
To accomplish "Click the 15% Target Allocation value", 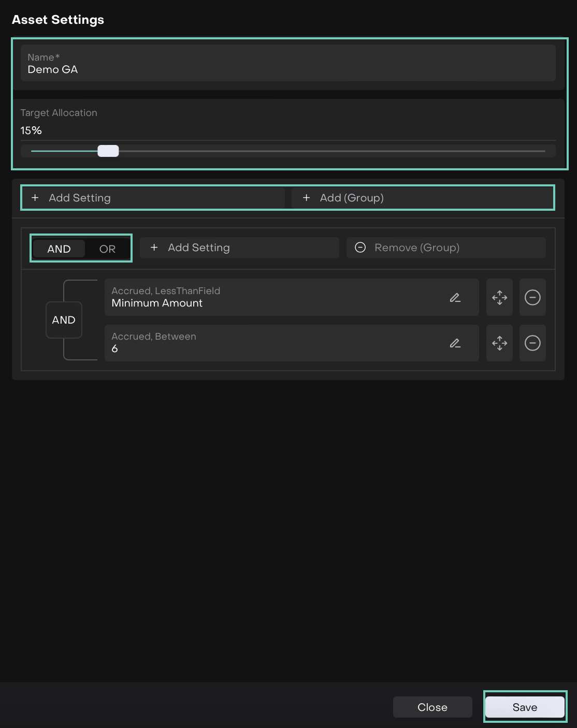I will pos(31,130).
